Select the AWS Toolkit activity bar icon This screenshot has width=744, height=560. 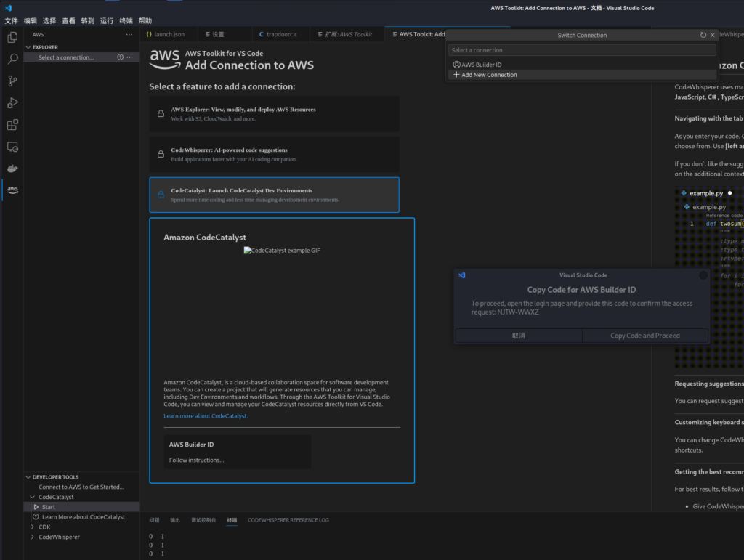coord(12,190)
